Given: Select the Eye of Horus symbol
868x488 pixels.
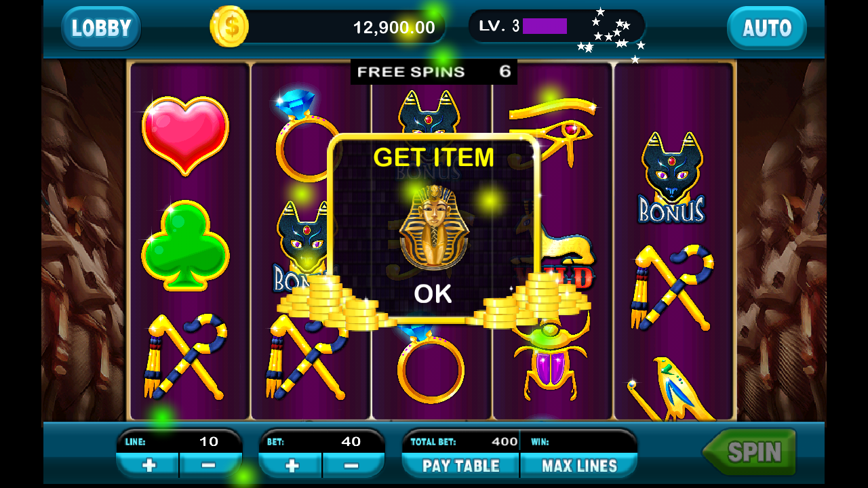Looking at the screenshot, I should [x=551, y=130].
